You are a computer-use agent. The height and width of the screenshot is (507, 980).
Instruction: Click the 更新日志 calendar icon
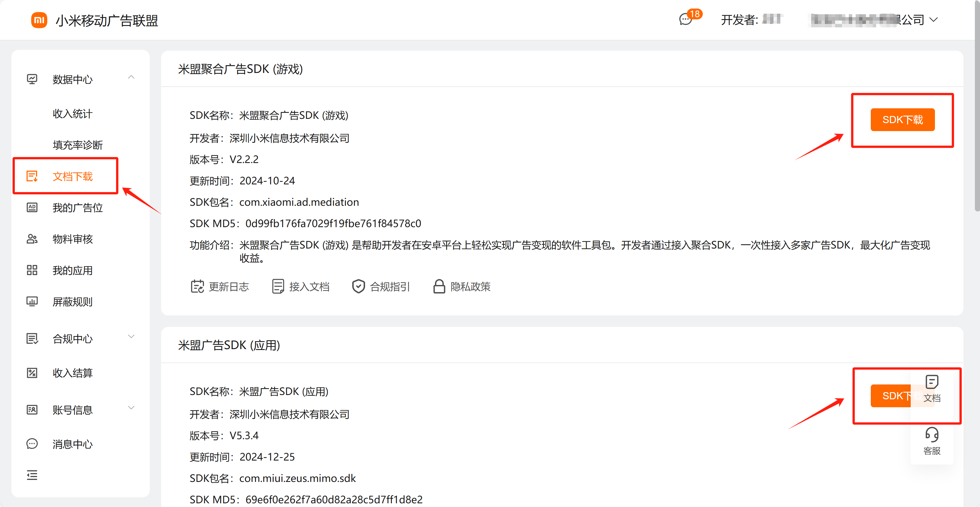click(x=197, y=287)
